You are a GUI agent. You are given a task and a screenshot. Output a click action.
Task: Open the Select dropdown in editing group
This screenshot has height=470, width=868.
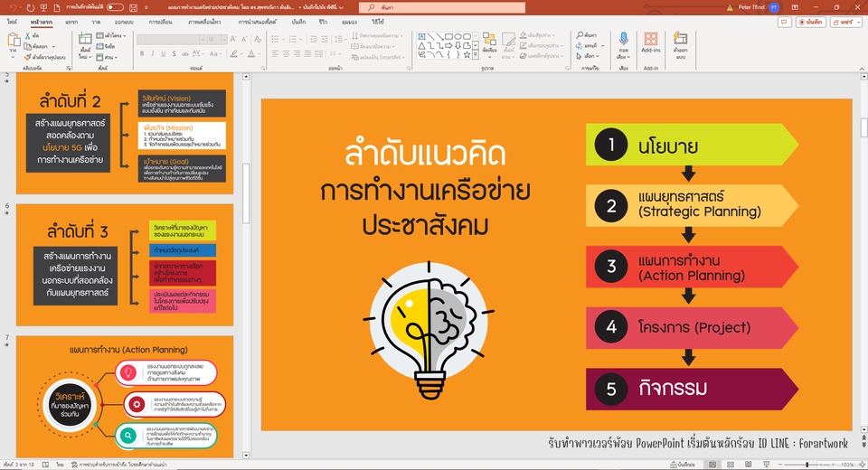[588, 56]
